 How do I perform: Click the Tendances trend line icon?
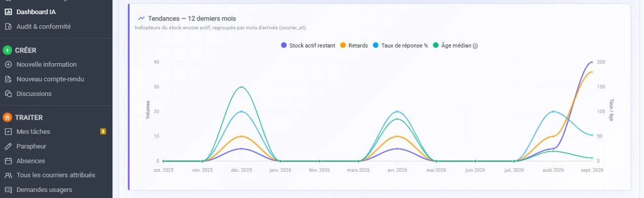coord(141,18)
